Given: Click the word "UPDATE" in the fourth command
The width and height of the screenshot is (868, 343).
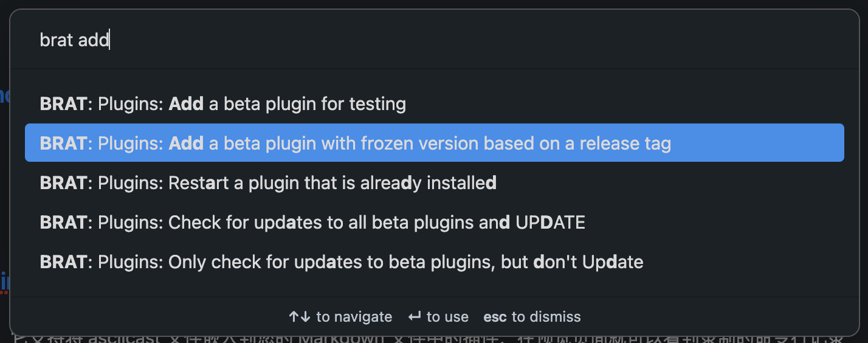Looking at the screenshot, I should tap(550, 222).
